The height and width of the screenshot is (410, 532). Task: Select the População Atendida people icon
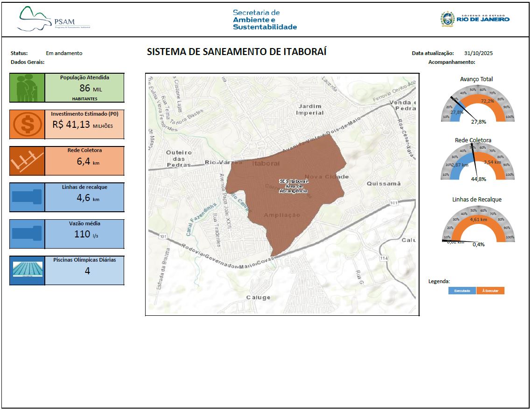click(27, 88)
